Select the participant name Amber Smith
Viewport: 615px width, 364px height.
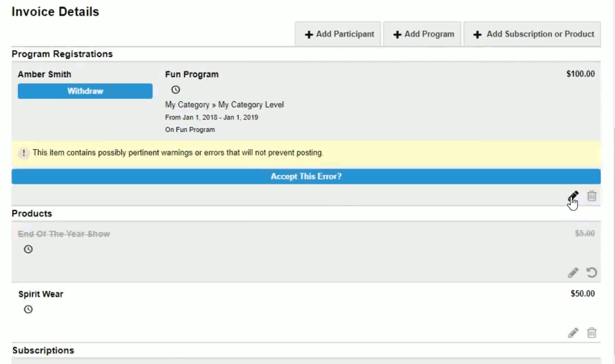click(44, 75)
